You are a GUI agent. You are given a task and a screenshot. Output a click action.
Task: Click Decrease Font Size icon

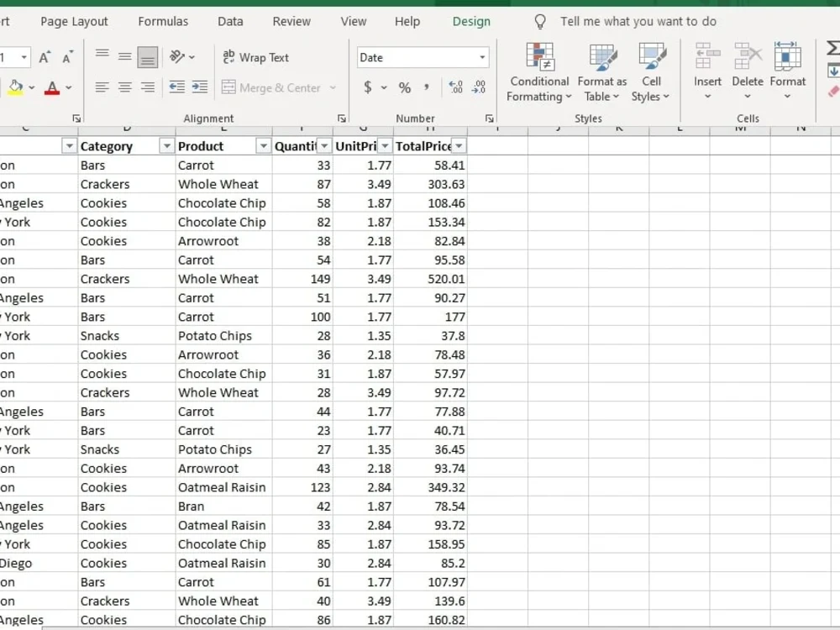pyautogui.click(x=67, y=57)
